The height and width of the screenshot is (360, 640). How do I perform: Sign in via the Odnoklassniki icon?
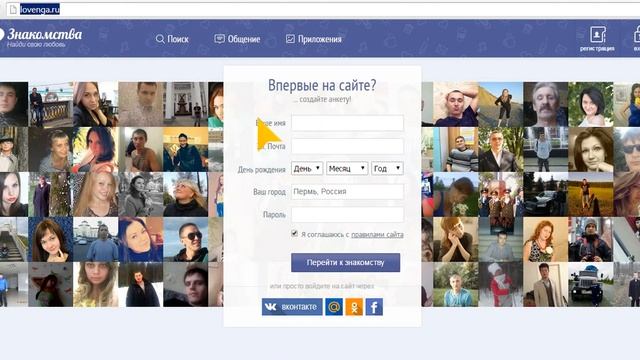point(354,307)
